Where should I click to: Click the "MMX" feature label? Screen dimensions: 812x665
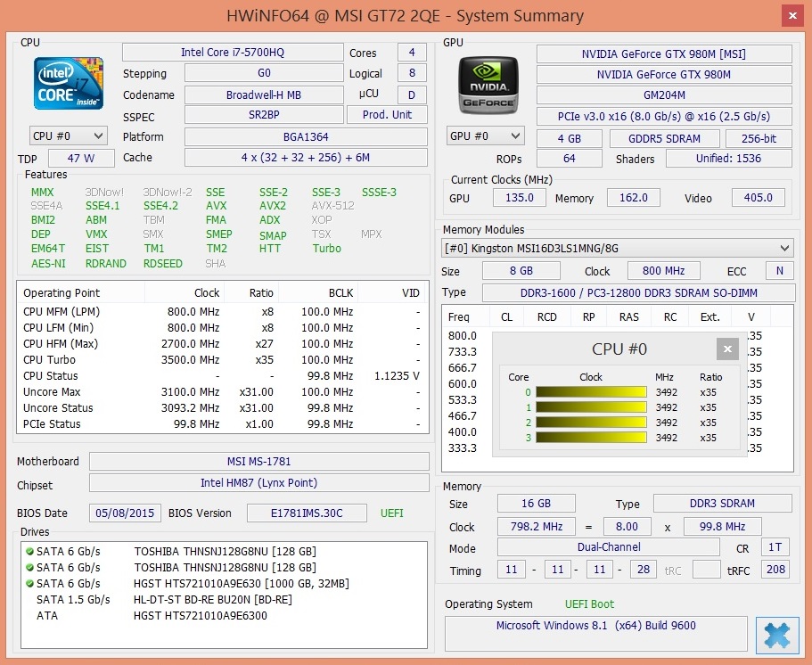(43, 193)
